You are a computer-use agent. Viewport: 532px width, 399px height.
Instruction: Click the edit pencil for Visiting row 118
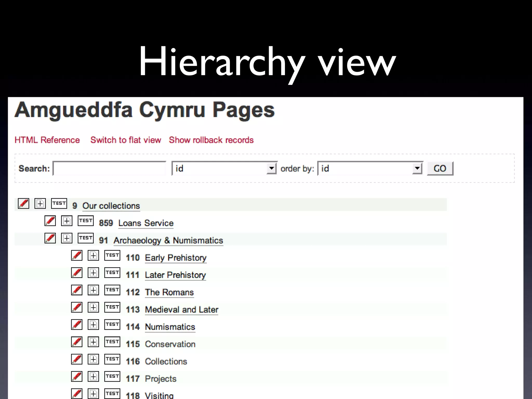(77, 394)
